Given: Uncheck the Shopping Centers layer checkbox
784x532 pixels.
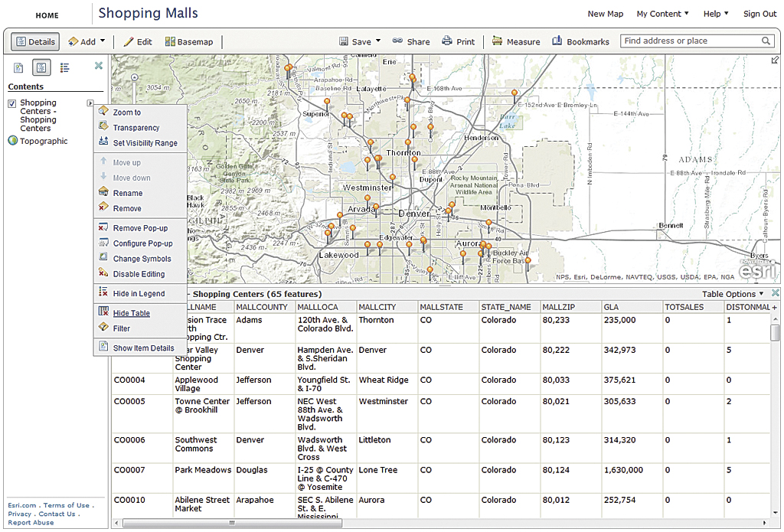Looking at the screenshot, I should pos(12,103).
